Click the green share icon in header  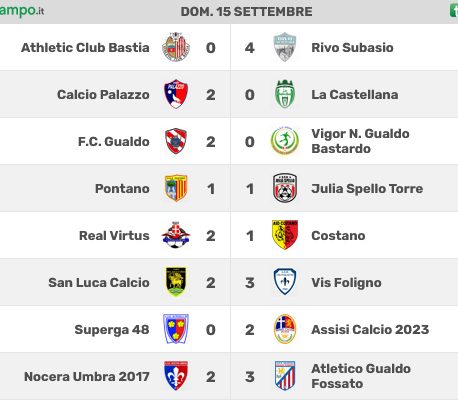pos(454,11)
